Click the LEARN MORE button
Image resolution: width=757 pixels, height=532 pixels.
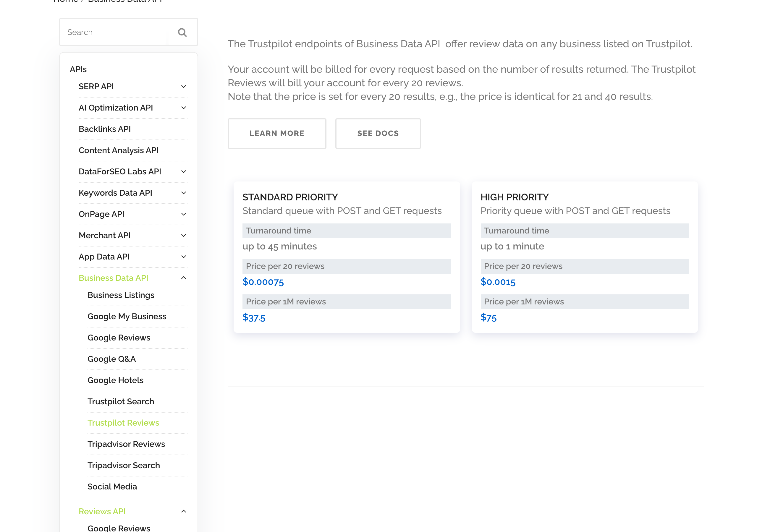(277, 134)
